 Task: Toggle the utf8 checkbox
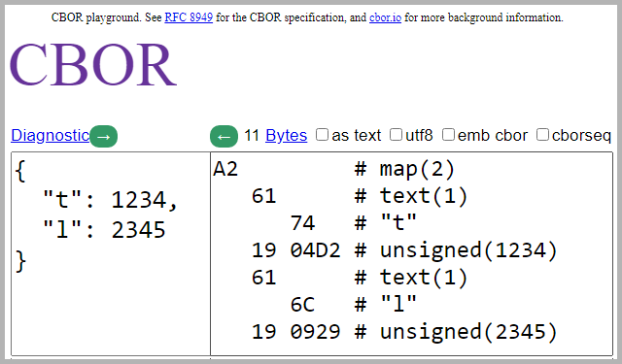396,135
